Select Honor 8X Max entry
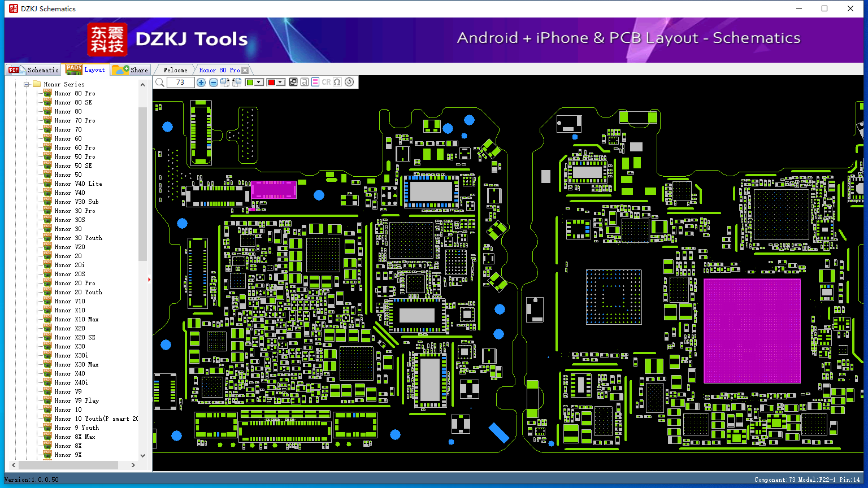 [x=75, y=437]
